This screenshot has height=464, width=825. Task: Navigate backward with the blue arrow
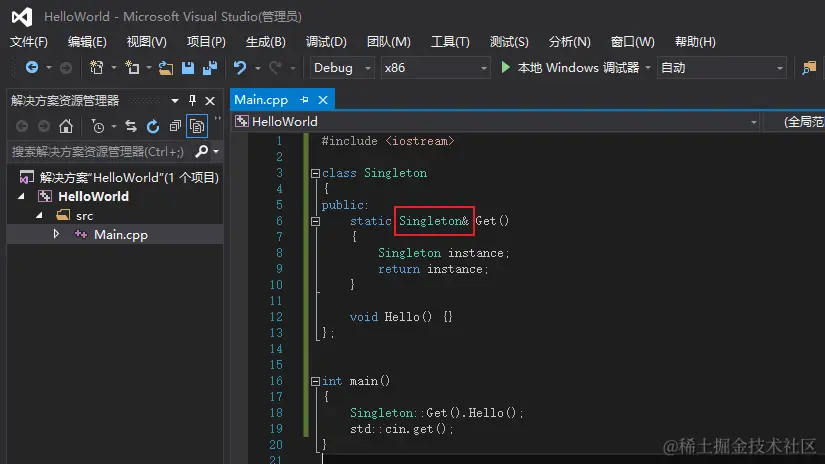coord(32,67)
